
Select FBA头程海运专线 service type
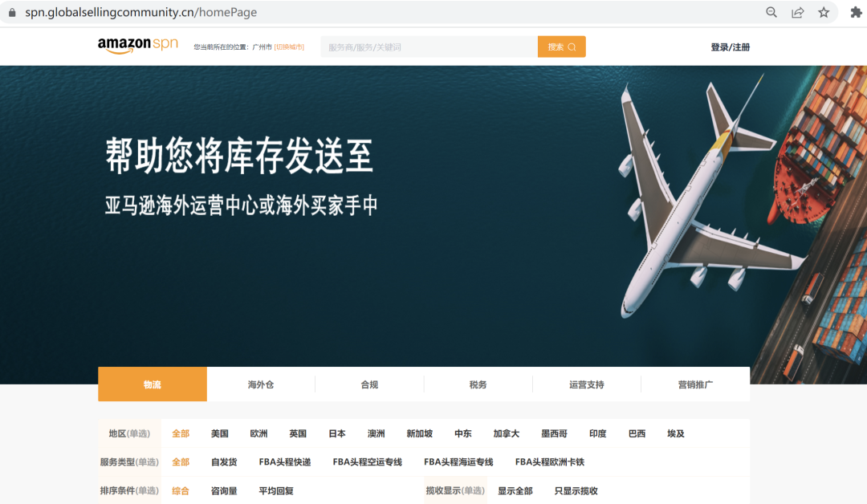(x=458, y=462)
